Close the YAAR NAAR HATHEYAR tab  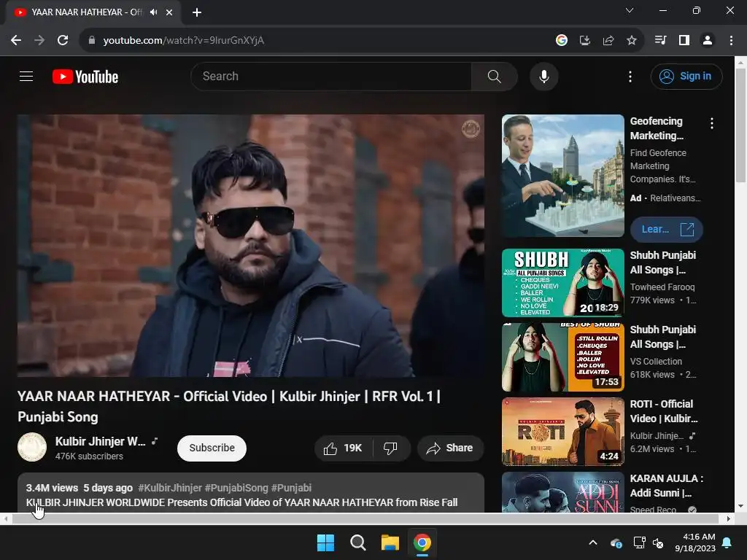(x=169, y=12)
